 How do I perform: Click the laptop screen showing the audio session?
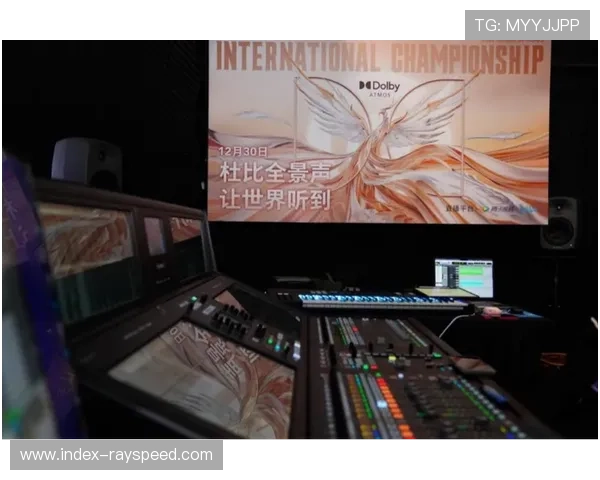(463, 277)
